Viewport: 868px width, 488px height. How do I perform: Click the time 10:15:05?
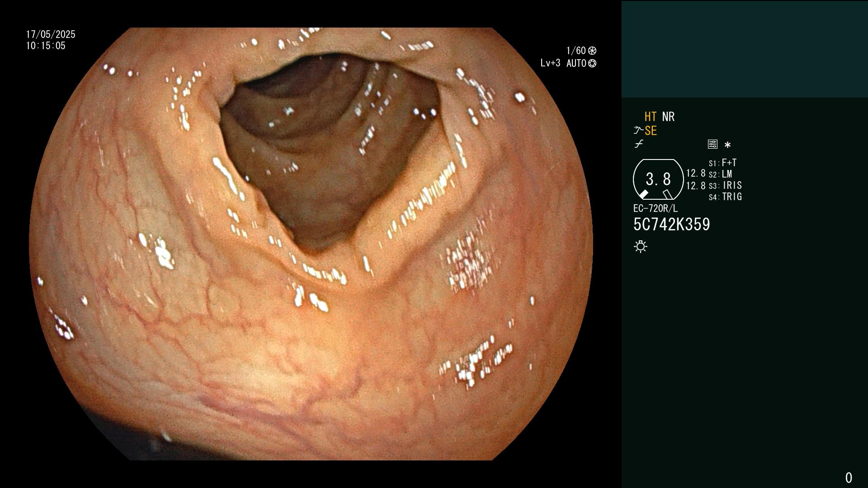pos(46,46)
